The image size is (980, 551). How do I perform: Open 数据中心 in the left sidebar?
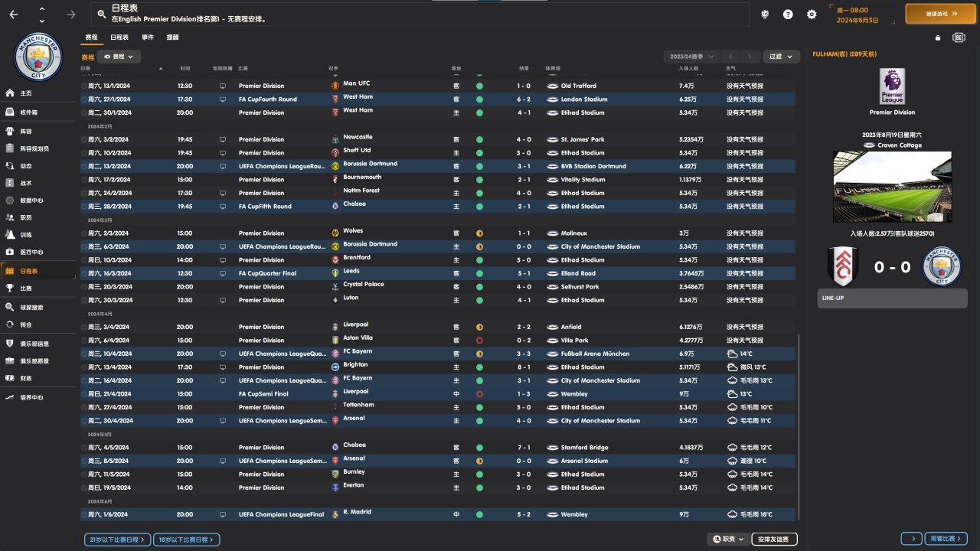38,201
